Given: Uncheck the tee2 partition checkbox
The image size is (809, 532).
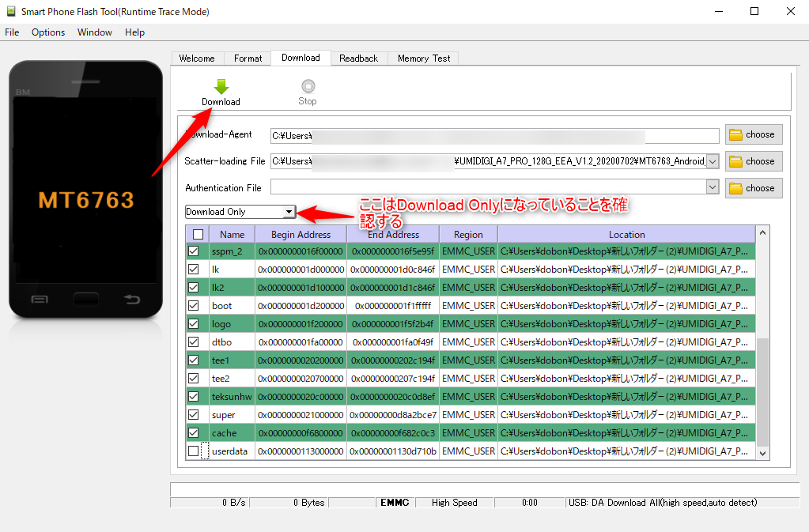Looking at the screenshot, I should click(x=194, y=379).
